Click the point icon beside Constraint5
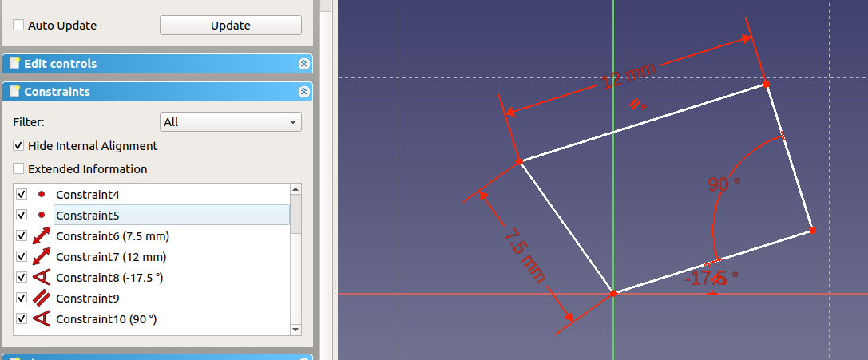868x360 pixels. pos(42,216)
